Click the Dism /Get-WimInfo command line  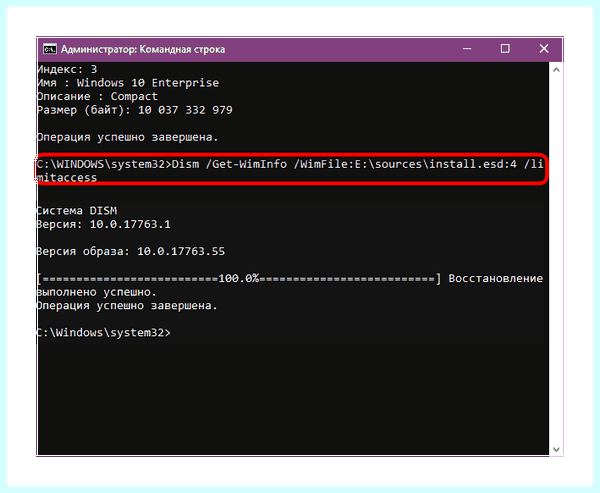[x=290, y=171]
